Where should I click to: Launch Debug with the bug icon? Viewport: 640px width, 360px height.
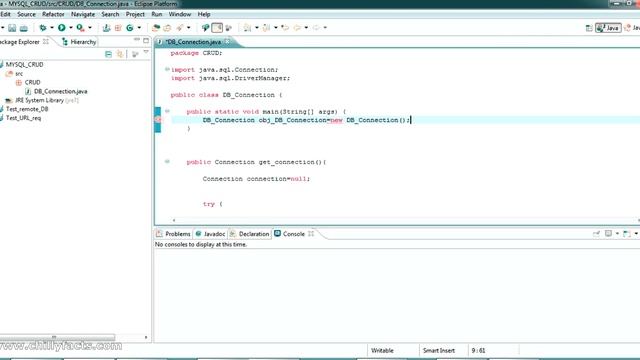tap(42, 28)
